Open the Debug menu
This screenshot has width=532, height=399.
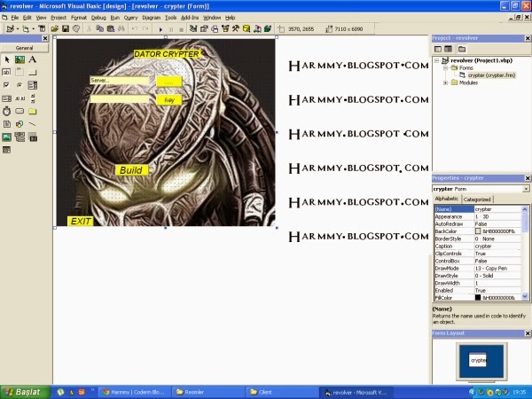point(98,18)
